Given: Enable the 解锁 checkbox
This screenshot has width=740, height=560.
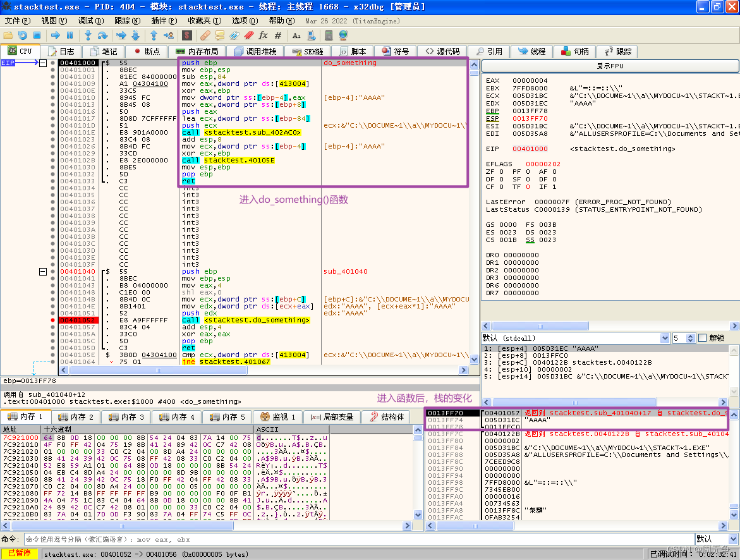Looking at the screenshot, I should (702, 338).
